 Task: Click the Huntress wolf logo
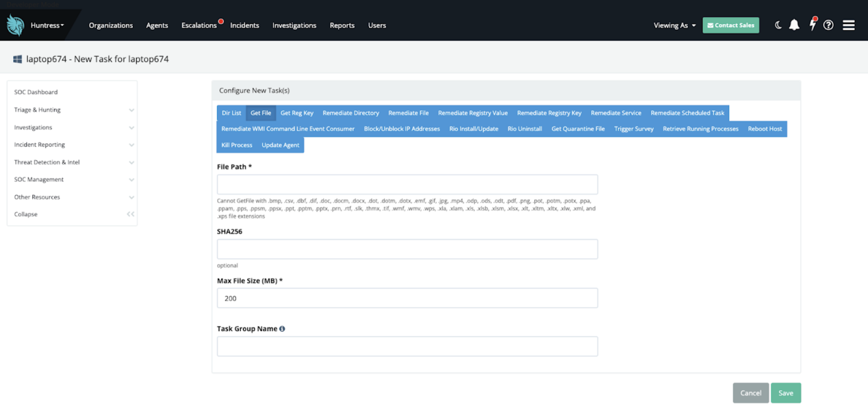coord(15,25)
